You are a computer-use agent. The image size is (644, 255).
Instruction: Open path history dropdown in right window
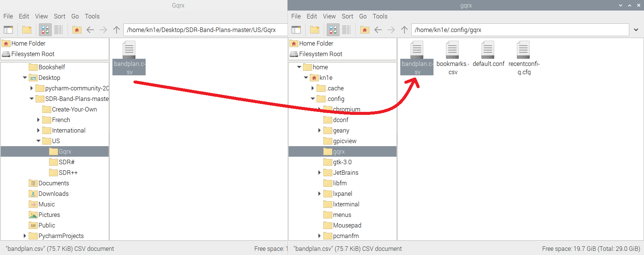[x=636, y=30]
